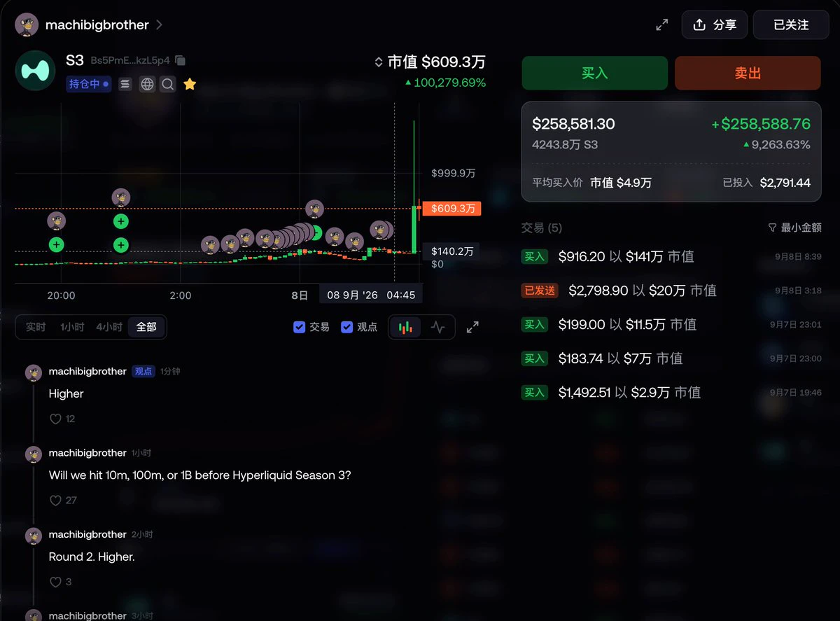Click avatar beside the Hyperliquid Season 3 post

[x=34, y=454]
